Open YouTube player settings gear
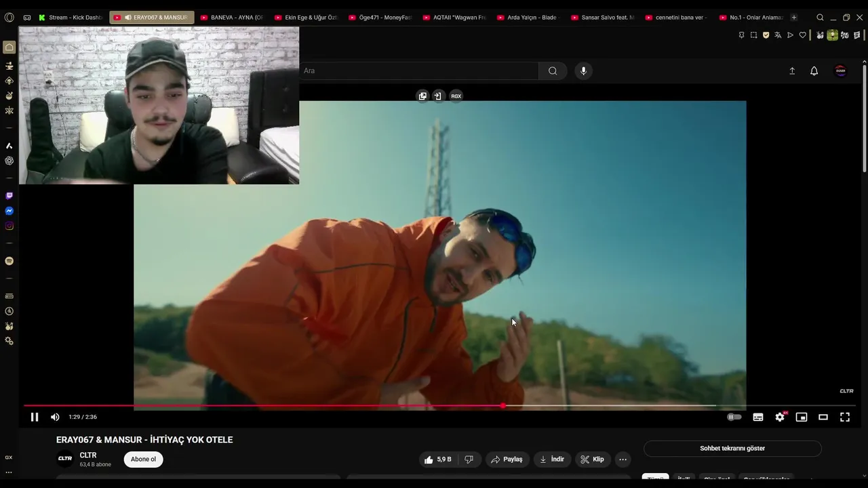 point(780,417)
